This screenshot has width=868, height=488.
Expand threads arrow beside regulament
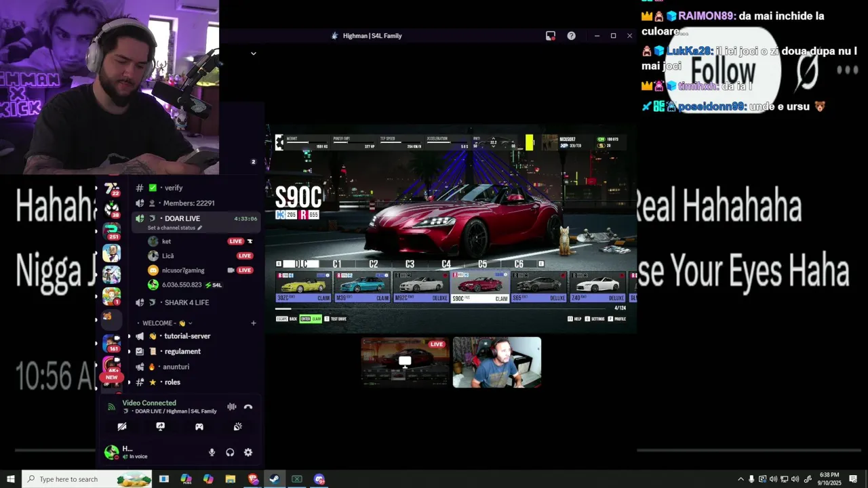(x=130, y=352)
